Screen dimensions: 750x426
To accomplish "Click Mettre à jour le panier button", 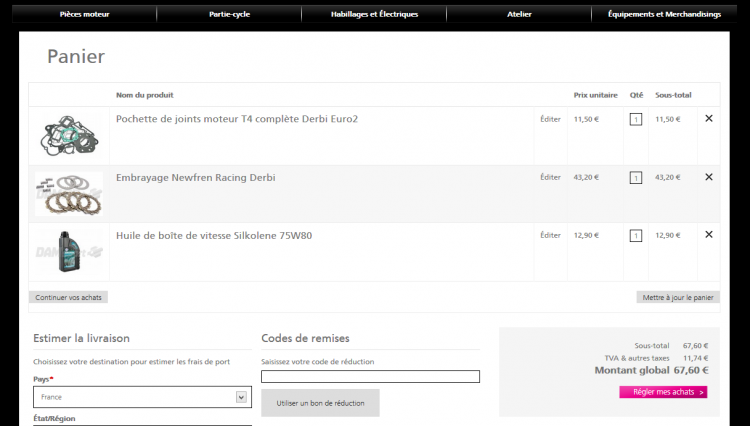I will [678, 297].
